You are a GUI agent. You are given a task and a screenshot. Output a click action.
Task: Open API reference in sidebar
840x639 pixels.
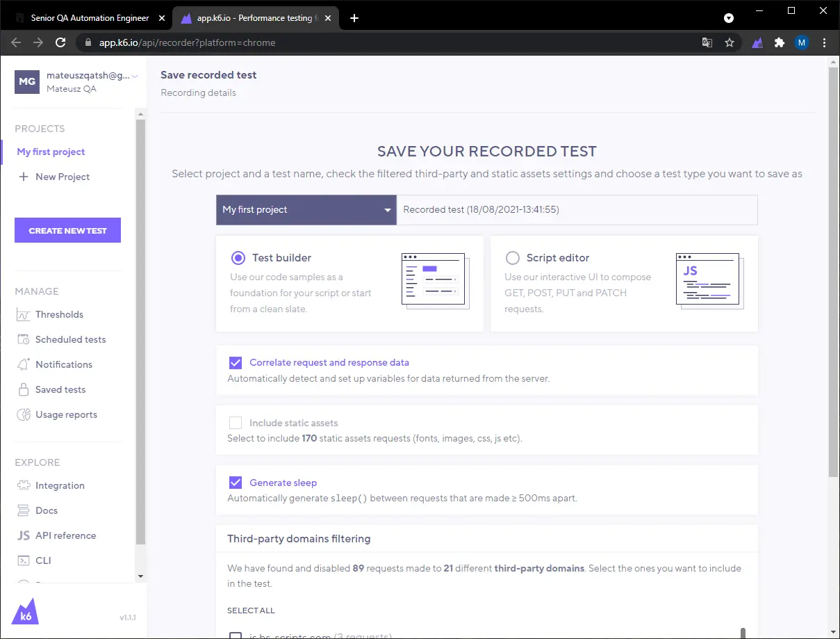65,536
